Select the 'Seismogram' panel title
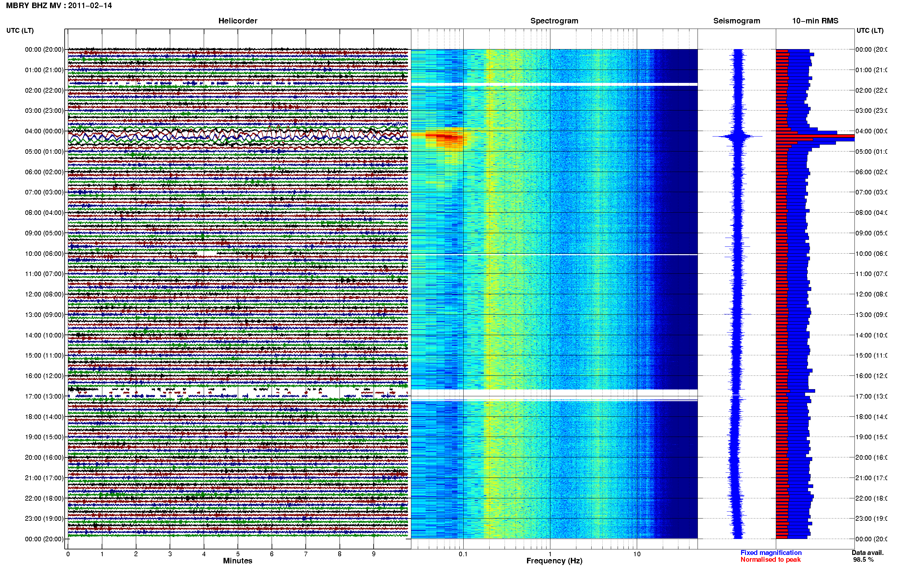This screenshot has width=924, height=578. pos(737,21)
